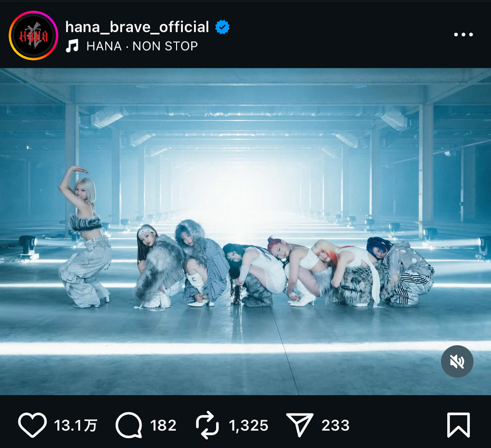Screen dimensions: 491x448
Task: Click the stage spotlight at the video's left edge
Action: click(x=27, y=245)
